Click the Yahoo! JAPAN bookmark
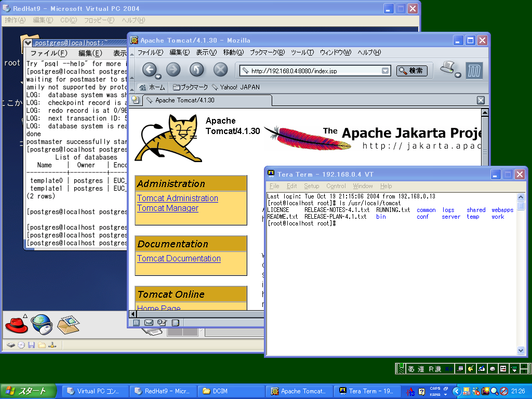The height and width of the screenshot is (399, 532). click(236, 87)
